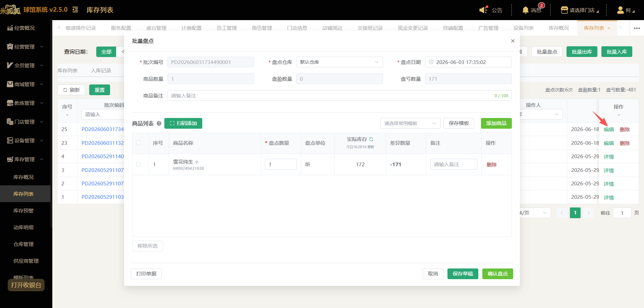This screenshot has height=308, width=644.
Task: Open 库存预警 in the sidebar
Action: [23, 210]
